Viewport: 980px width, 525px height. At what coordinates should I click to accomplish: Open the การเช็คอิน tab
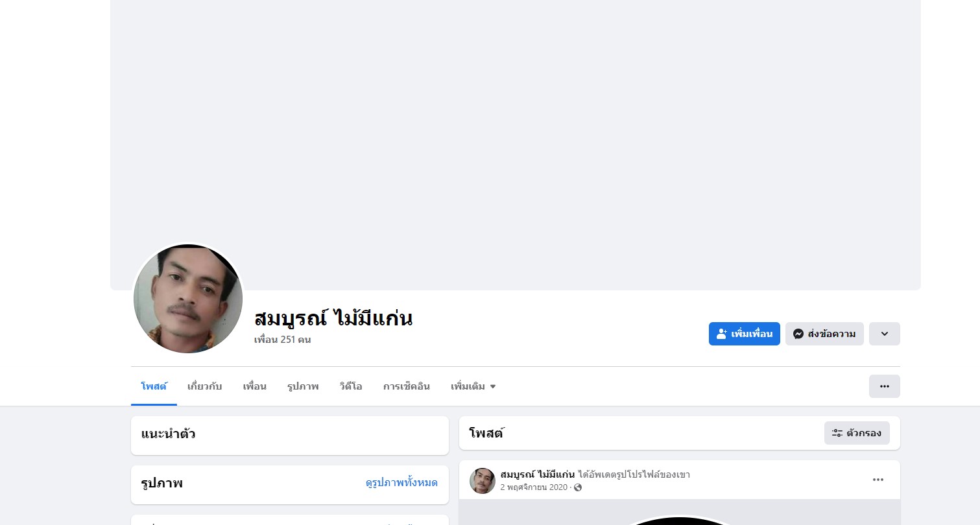[x=407, y=386]
